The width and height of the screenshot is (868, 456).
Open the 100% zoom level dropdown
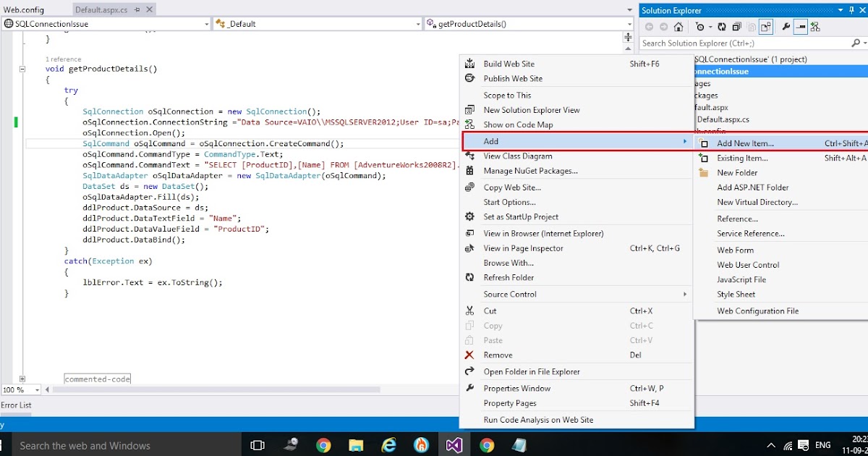[20, 389]
